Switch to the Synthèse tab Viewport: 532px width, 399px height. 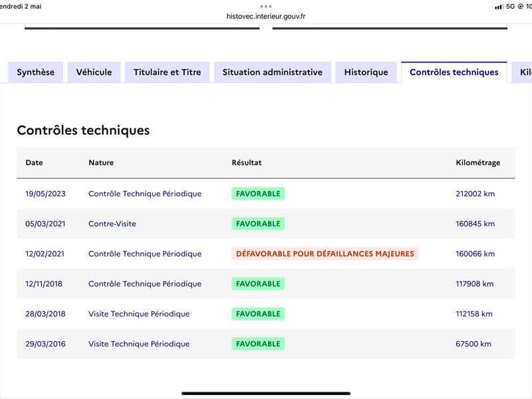tap(36, 72)
